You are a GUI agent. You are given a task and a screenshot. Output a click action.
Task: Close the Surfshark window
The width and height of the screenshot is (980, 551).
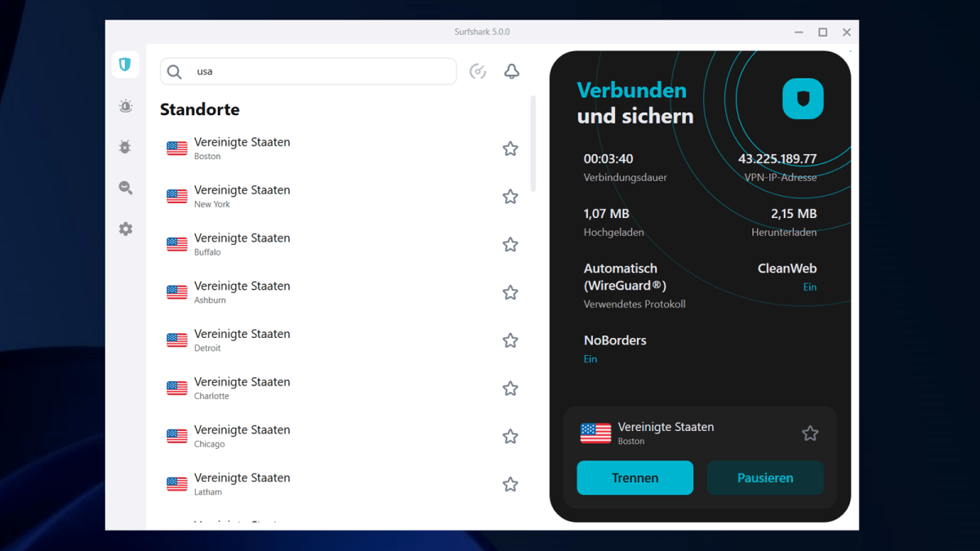pyautogui.click(x=847, y=32)
